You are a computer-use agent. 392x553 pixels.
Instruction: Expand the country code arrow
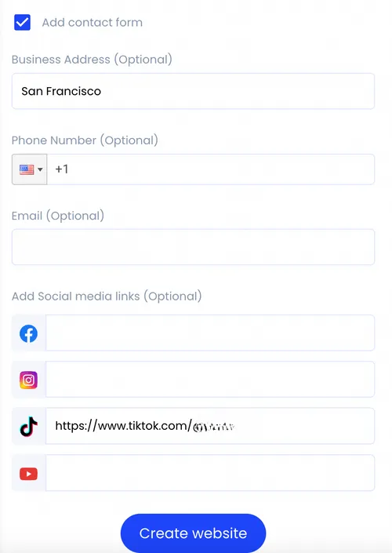pos(40,169)
